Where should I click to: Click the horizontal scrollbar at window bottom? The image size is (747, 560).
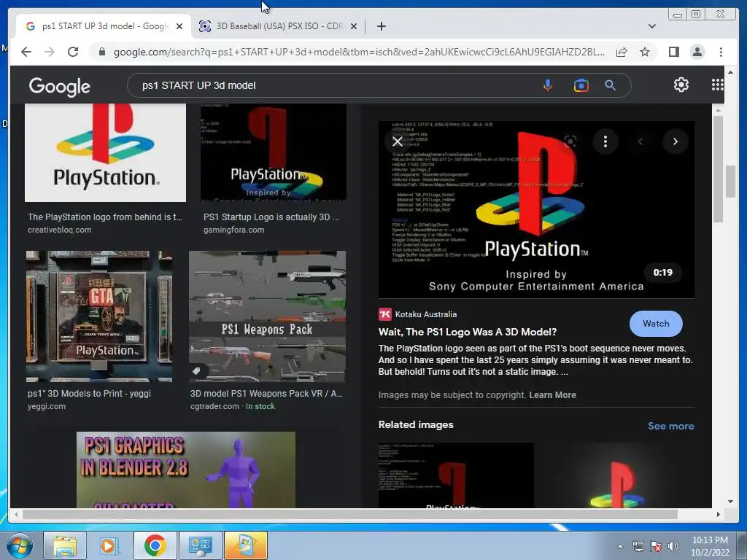350,514
